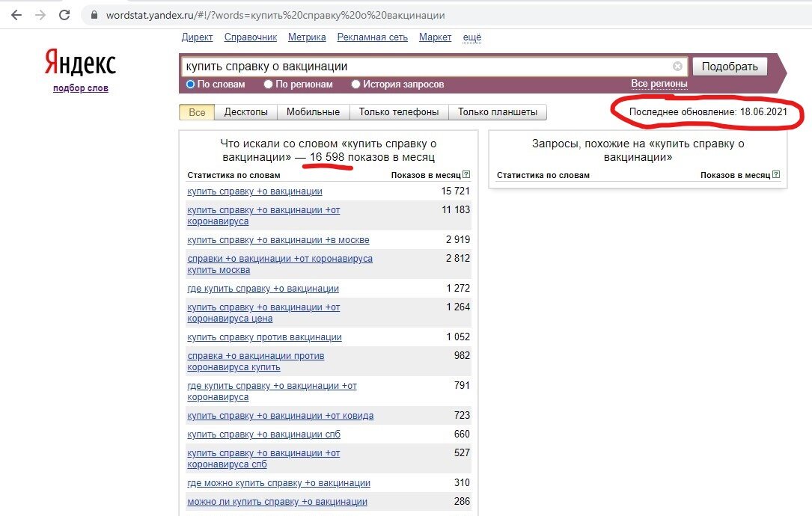Open the help icon next to left 'Показов в месяц'

coord(466,174)
